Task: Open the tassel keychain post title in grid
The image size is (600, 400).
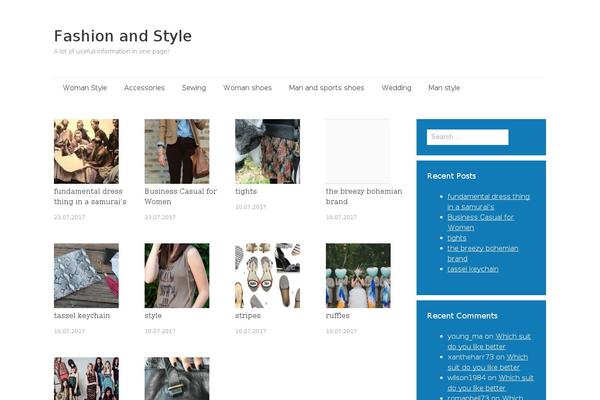Action: 82,316
